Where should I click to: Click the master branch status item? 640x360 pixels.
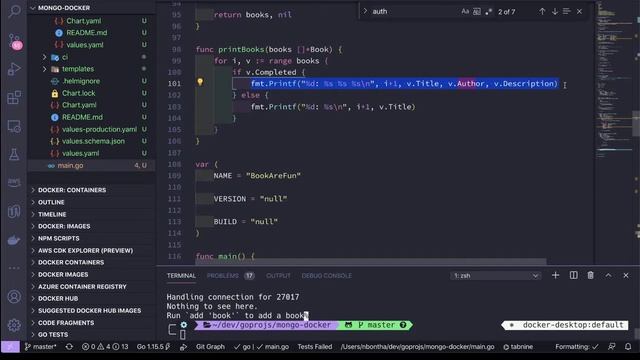pyautogui.click(x=40, y=347)
